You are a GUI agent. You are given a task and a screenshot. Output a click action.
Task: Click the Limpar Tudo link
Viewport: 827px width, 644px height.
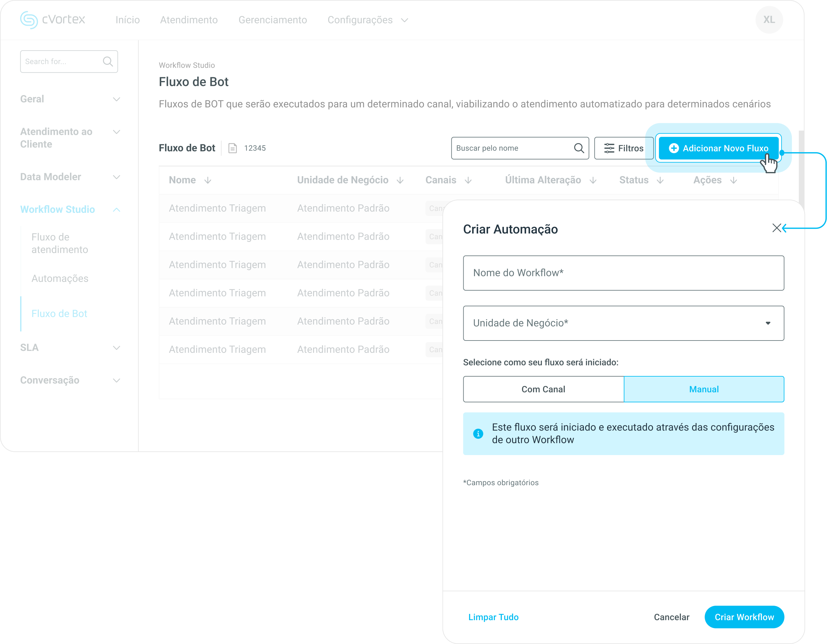pos(493,617)
